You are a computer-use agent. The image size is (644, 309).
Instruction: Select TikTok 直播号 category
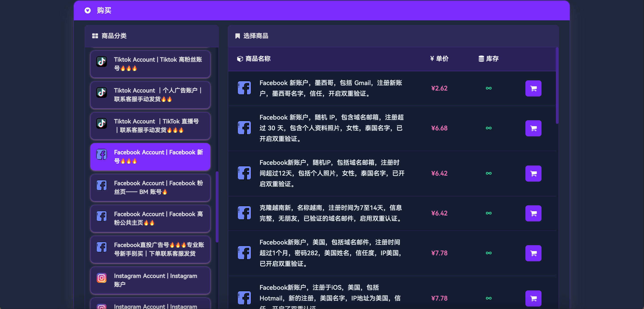coord(150,126)
